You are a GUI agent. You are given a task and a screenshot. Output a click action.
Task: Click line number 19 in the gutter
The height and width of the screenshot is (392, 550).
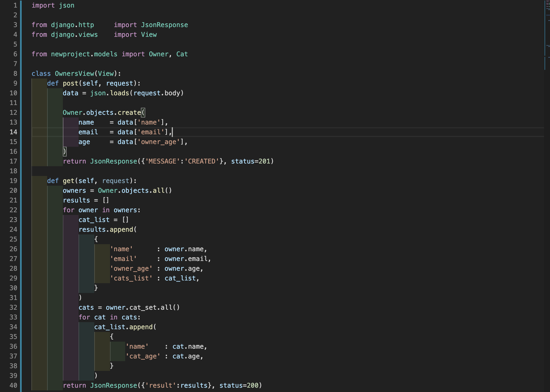click(x=13, y=181)
